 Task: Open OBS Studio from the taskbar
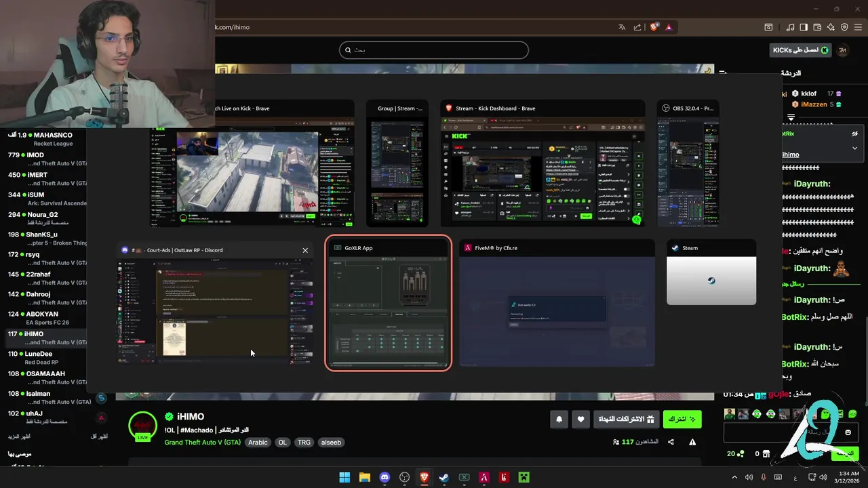click(405, 477)
